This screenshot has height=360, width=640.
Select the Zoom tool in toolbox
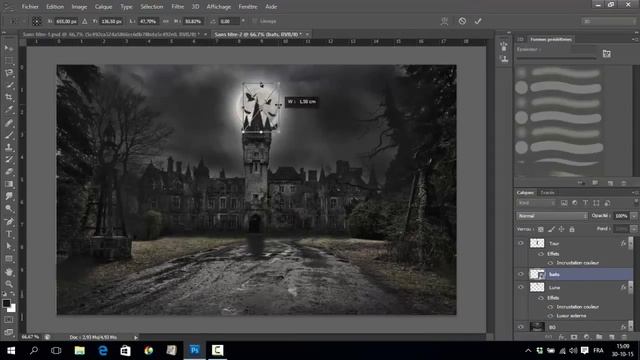coord(9,284)
